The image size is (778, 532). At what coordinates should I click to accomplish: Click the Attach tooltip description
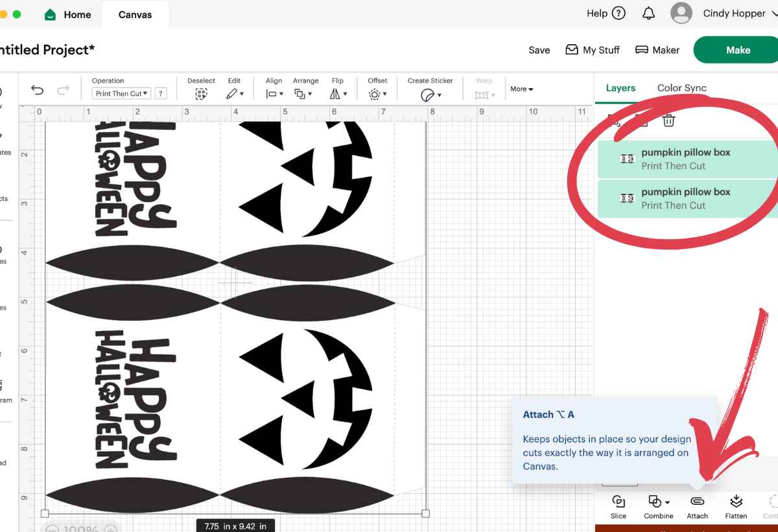606,452
